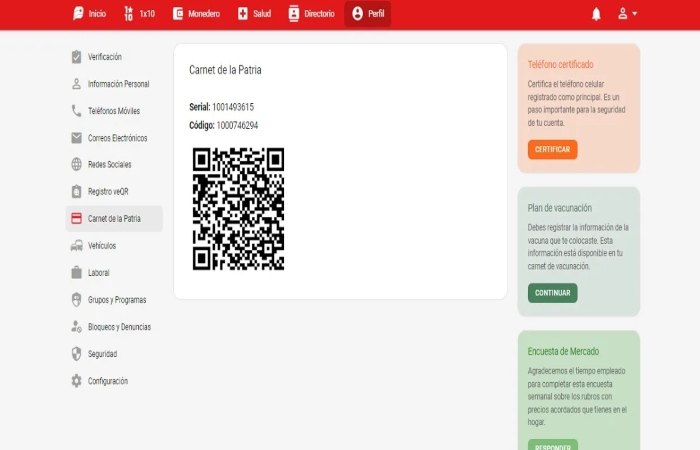This screenshot has width=700, height=450.
Task: Click the Plan de vacunación heading
Action: coord(559,208)
